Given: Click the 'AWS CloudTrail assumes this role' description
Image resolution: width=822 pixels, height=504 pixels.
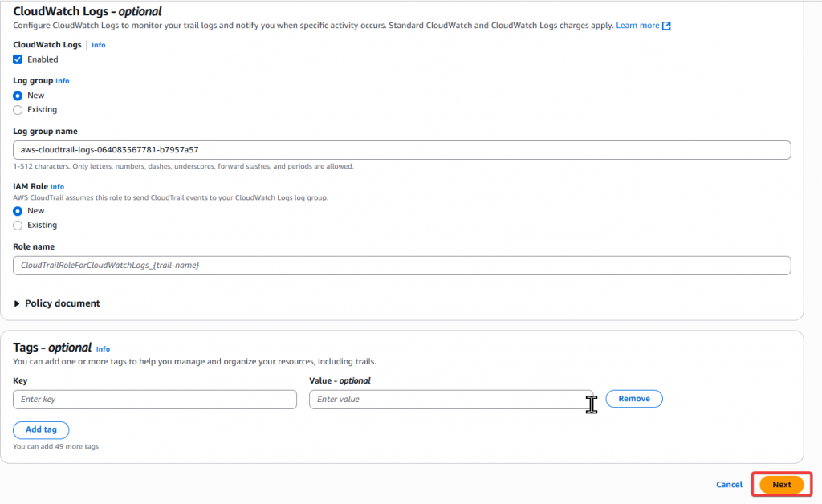Looking at the screenshot, I should pos(170,197).
